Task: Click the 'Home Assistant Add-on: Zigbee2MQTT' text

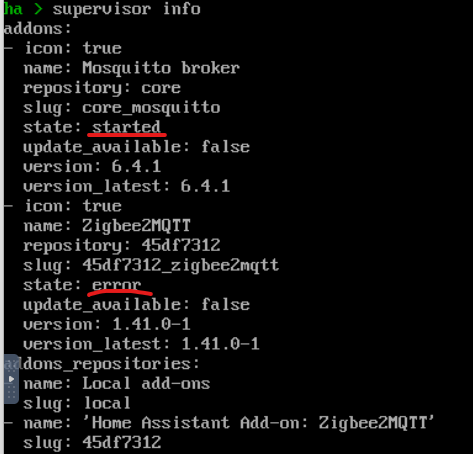Action: pos(258,423)
